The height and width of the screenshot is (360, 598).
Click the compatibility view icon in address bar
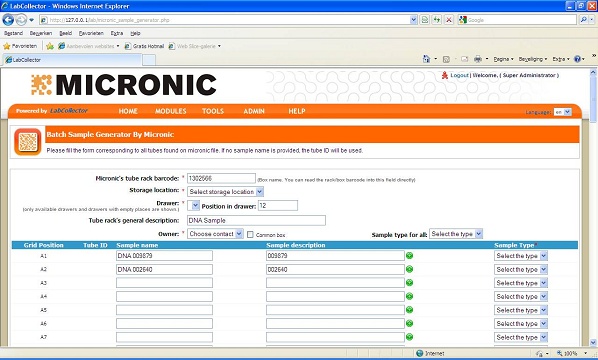coord(424,20)
